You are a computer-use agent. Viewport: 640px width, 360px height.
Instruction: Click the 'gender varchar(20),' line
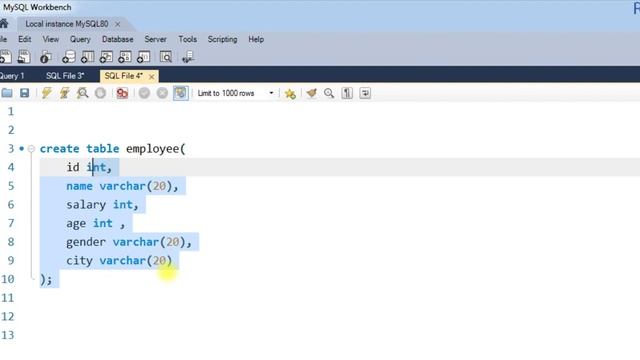tap(129, 242)
